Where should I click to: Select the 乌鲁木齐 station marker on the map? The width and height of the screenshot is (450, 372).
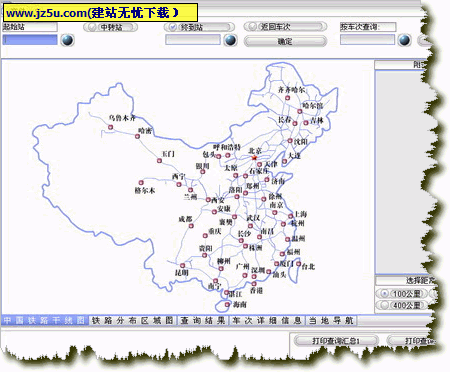pos(110,127)
